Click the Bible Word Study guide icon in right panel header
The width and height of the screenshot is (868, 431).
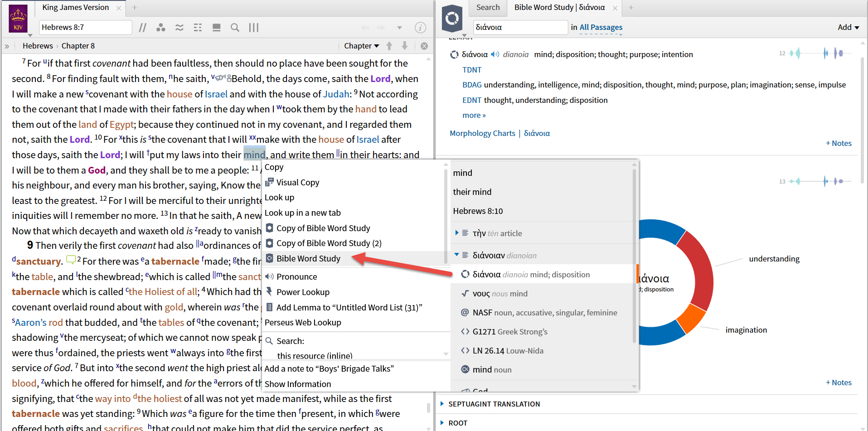point(452,19)
